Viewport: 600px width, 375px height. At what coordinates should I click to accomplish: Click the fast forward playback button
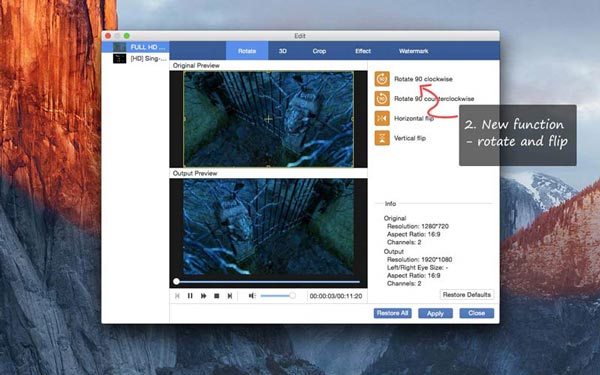[x=204, y=296]
